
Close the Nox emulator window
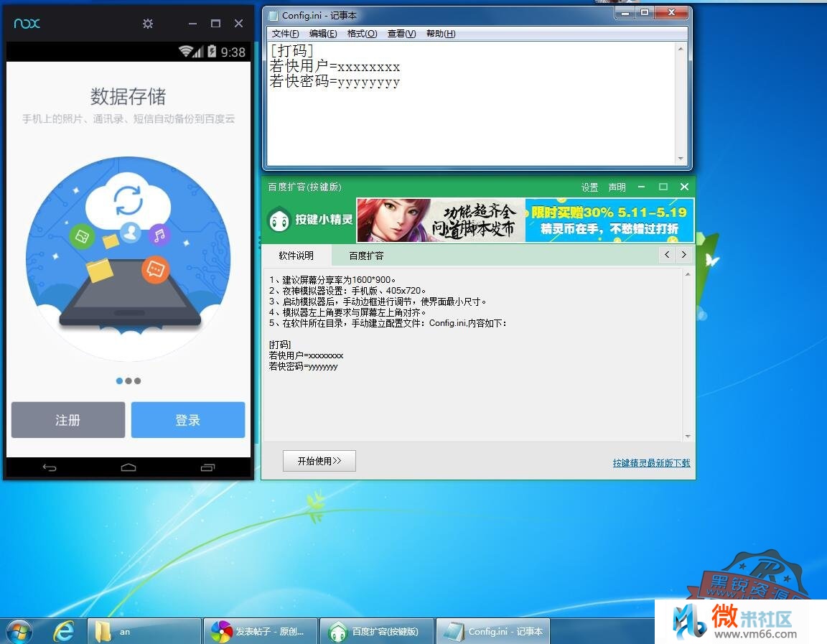click(238, 23)
